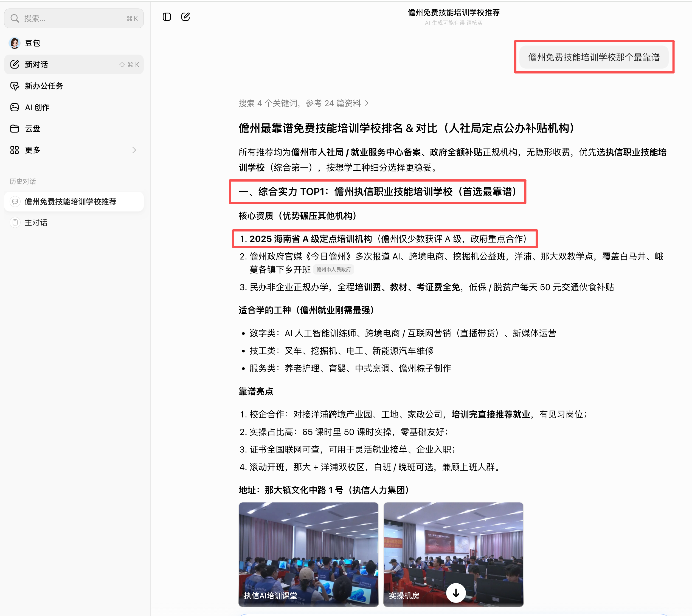The height and width of the screenshot is (616, 692).
Task: Click the AI 创作 image icon
Action: coord(15,107)
